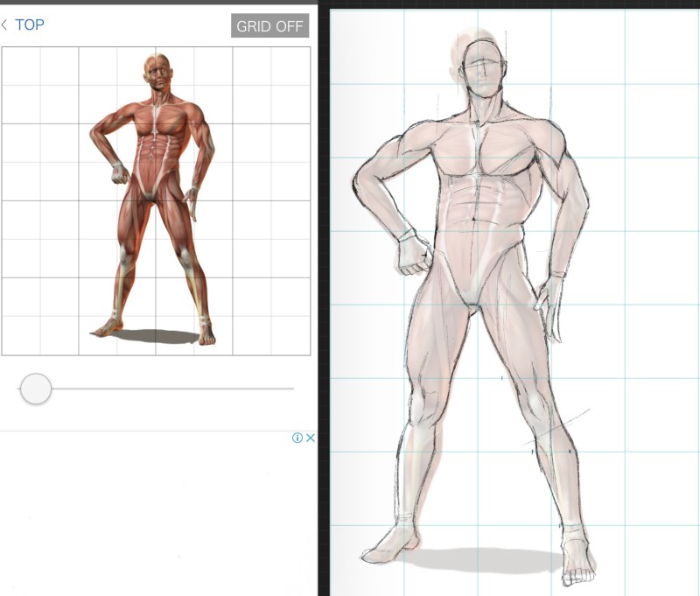700x596 pixels.
Task: Open the ad info icon
Action: (x=297, y=438)
